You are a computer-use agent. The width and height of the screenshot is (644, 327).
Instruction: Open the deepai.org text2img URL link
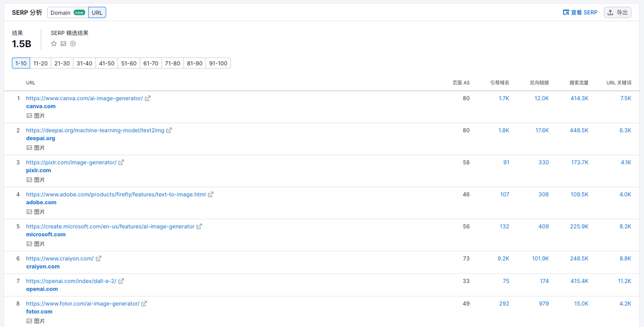tap(95, 130)
